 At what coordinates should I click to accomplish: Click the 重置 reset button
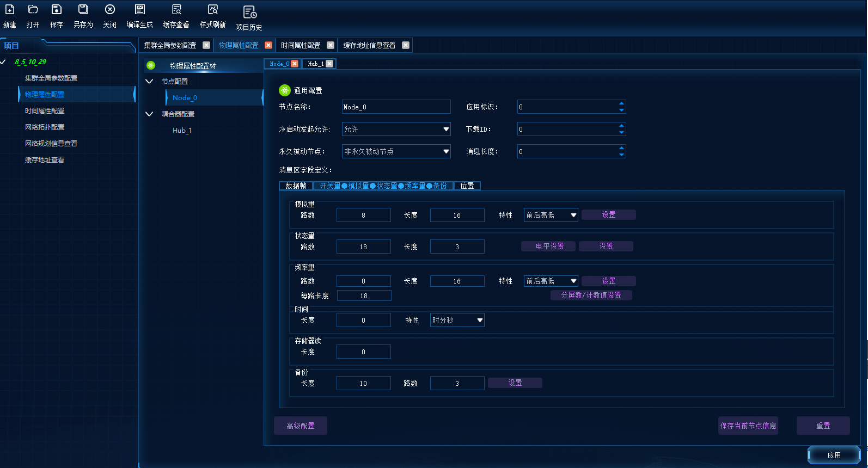tap(823, 426)
